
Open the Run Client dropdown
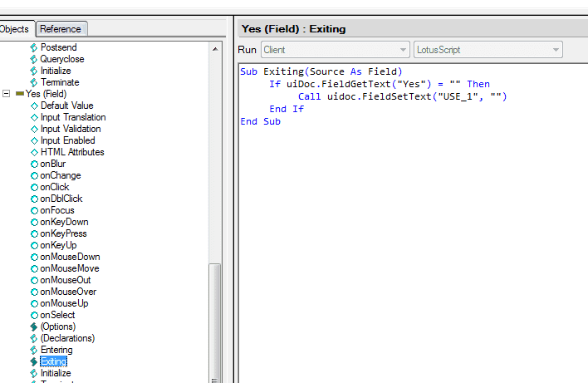pos(336,50)
